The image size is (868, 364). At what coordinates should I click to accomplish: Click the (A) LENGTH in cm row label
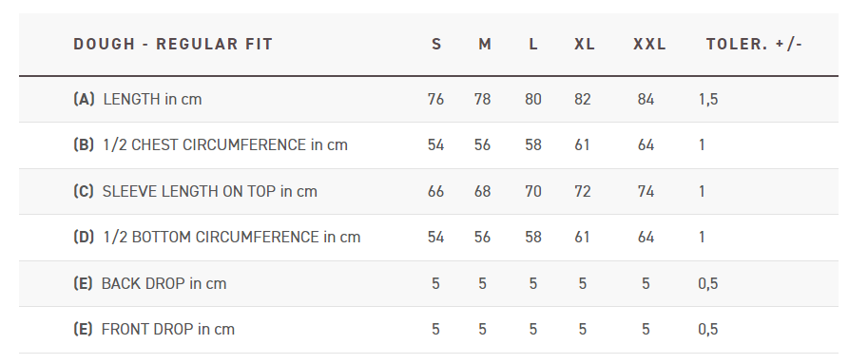[137, 99]
